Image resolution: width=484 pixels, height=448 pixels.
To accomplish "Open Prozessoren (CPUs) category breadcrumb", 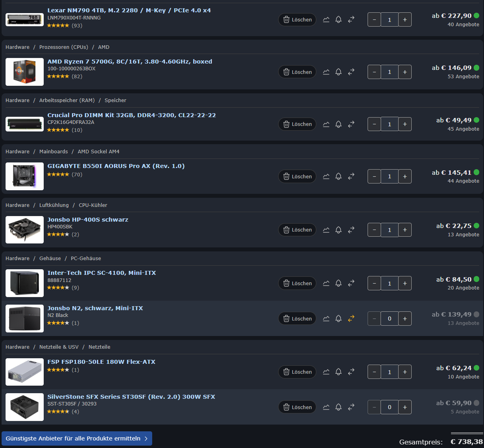I will pos(64,47).
